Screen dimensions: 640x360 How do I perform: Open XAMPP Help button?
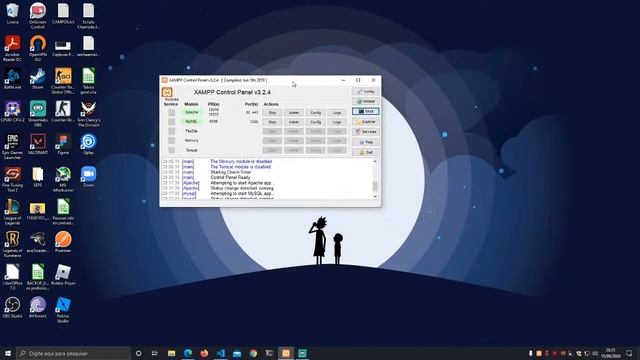(x=366, y=142)
